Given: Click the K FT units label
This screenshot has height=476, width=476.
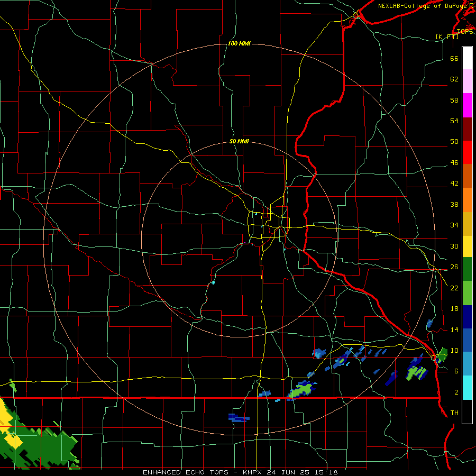Looking at the screenshot, I should [x=447, y=36].
